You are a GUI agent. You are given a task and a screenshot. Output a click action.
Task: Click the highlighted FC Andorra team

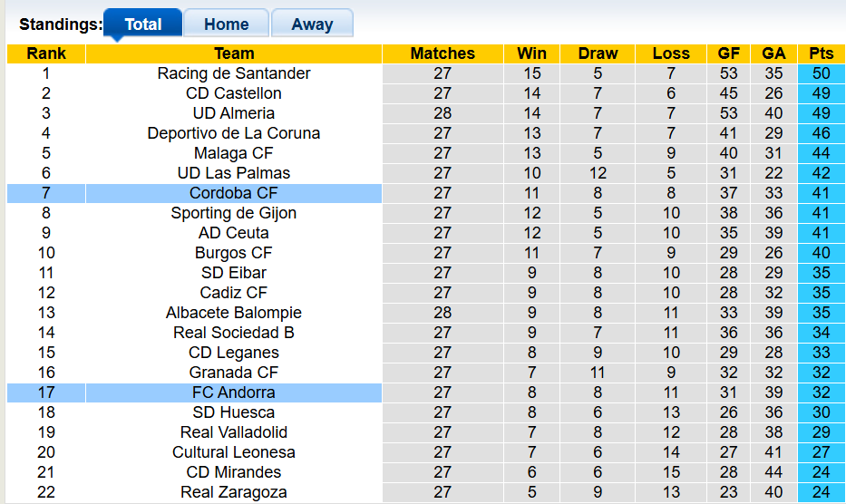point(234,393)
